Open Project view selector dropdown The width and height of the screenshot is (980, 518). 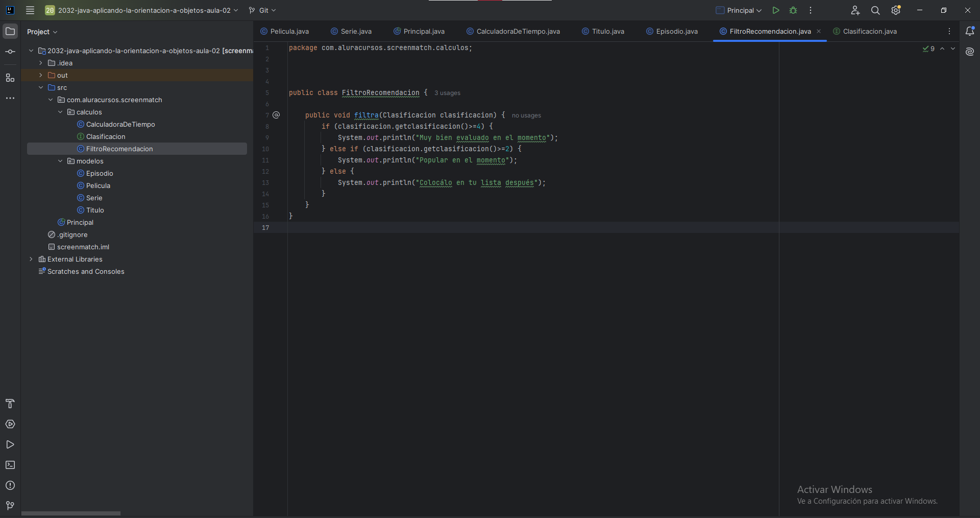[42, 32]
